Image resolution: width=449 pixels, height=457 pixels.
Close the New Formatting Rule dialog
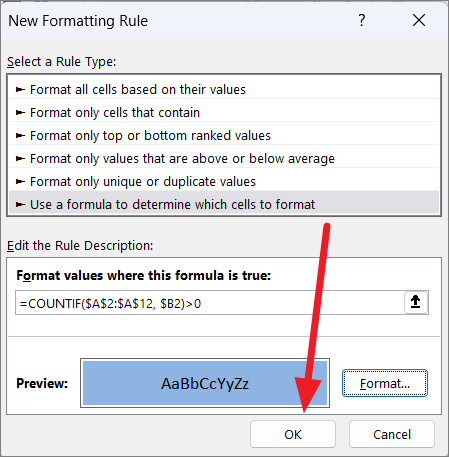(419, 20)
